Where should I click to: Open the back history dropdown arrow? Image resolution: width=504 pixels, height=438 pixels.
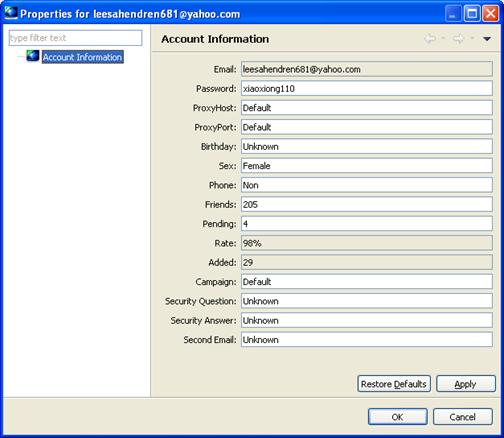coord(443,39)
